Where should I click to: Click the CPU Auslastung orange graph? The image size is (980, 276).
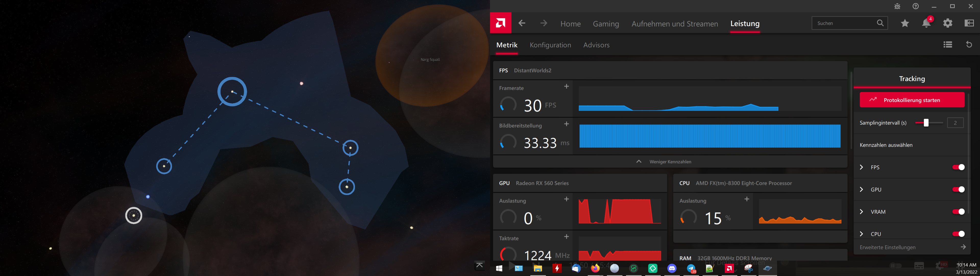click(x=800, y=211)
